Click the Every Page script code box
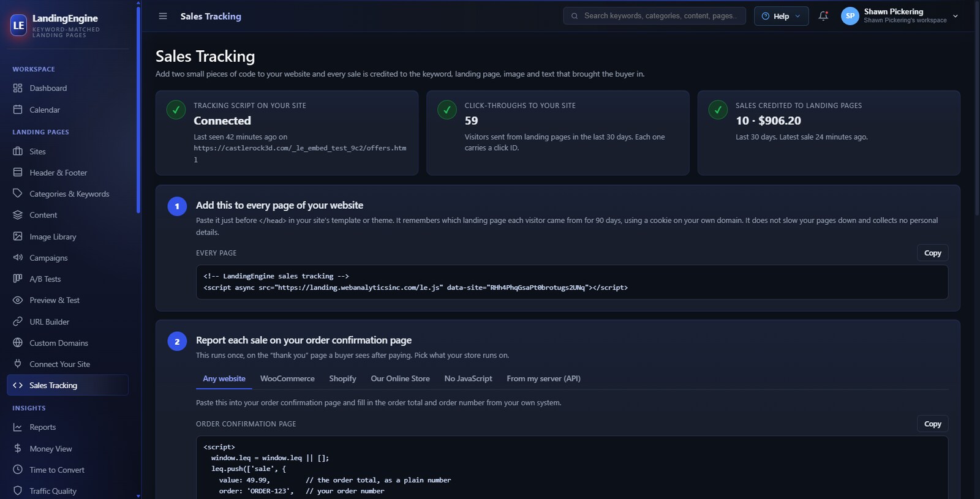980x499 pixels. (x=572, y=282)
